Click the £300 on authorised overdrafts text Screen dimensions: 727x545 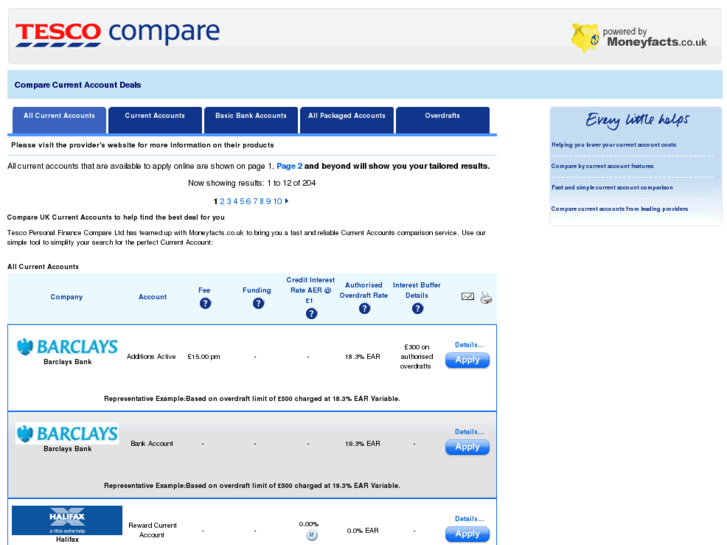point(416,356)
